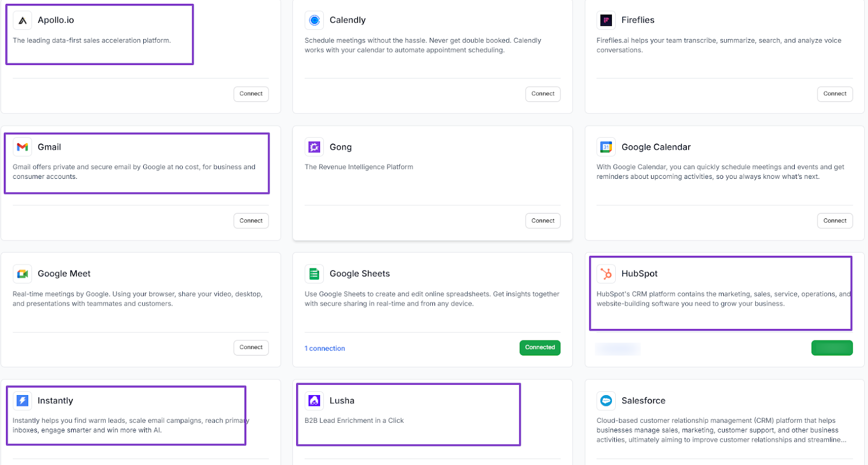
Task: Click the Gong card title
Action: pos(341,147)
